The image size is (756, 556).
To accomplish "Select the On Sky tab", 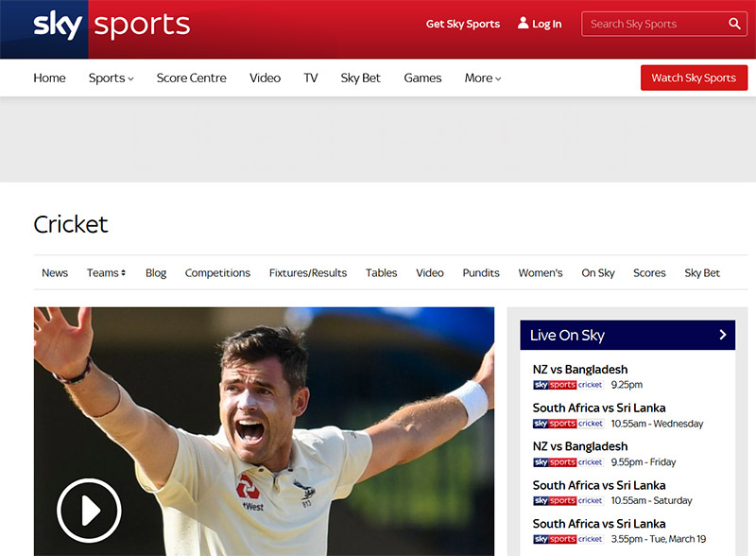I will click(x=598, y=272).
